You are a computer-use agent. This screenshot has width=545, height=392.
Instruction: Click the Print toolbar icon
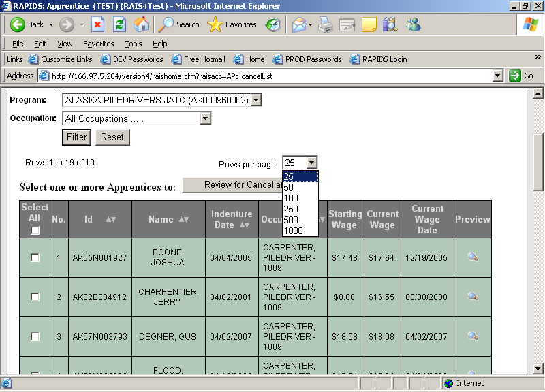point(326,24)
